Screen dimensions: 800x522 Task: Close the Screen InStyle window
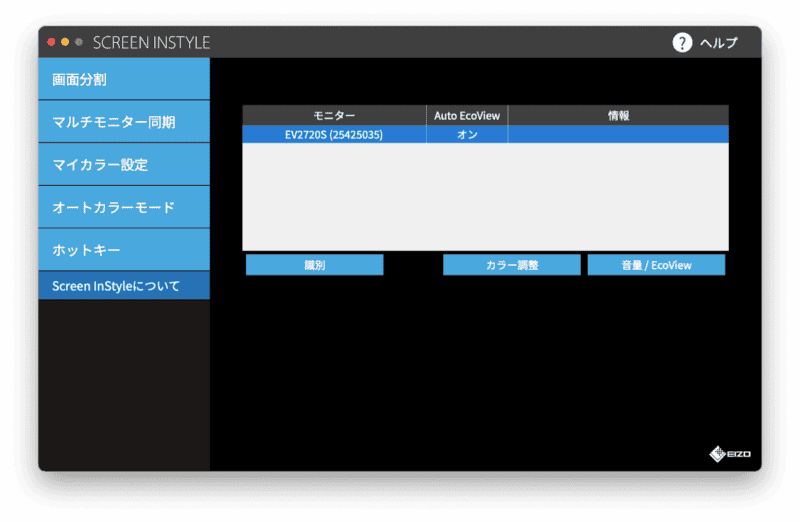point(51,42)
